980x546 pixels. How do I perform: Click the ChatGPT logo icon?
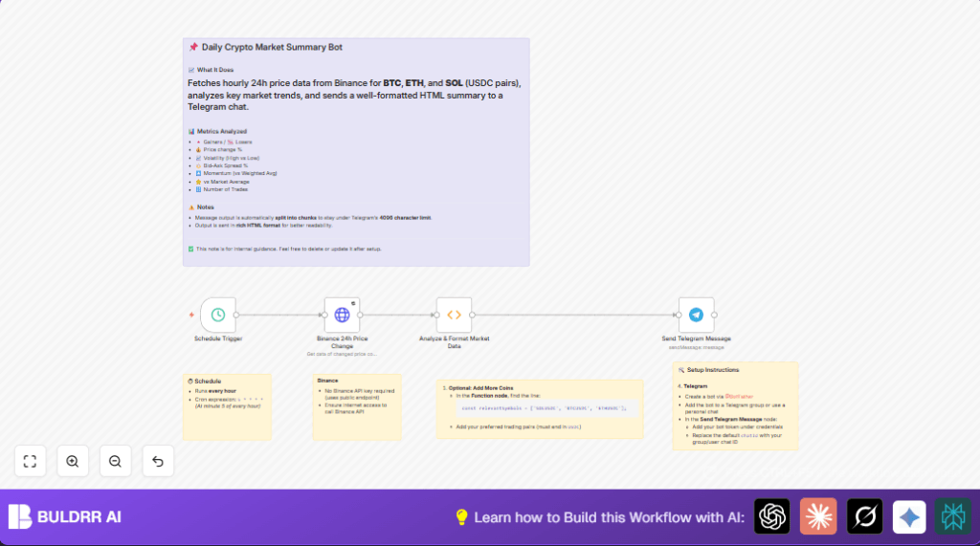[x=772, y=516]
